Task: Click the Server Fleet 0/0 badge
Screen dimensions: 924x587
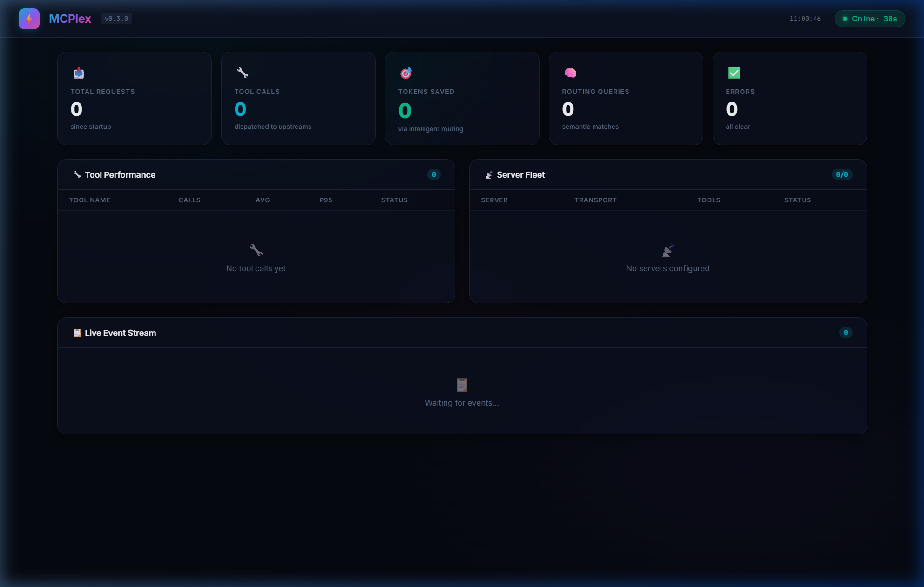Action: coord(842,174)
